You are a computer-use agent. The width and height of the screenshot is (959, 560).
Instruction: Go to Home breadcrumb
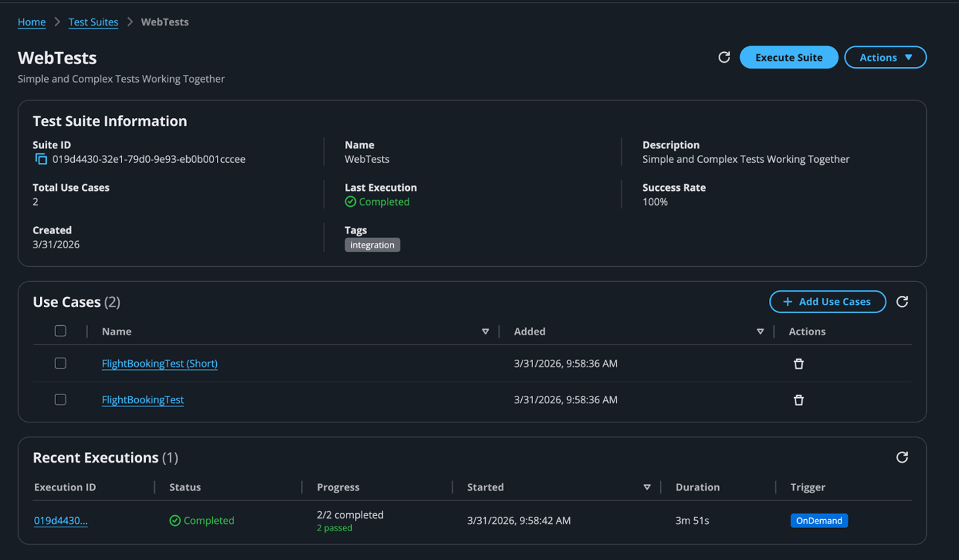(31, 22)
